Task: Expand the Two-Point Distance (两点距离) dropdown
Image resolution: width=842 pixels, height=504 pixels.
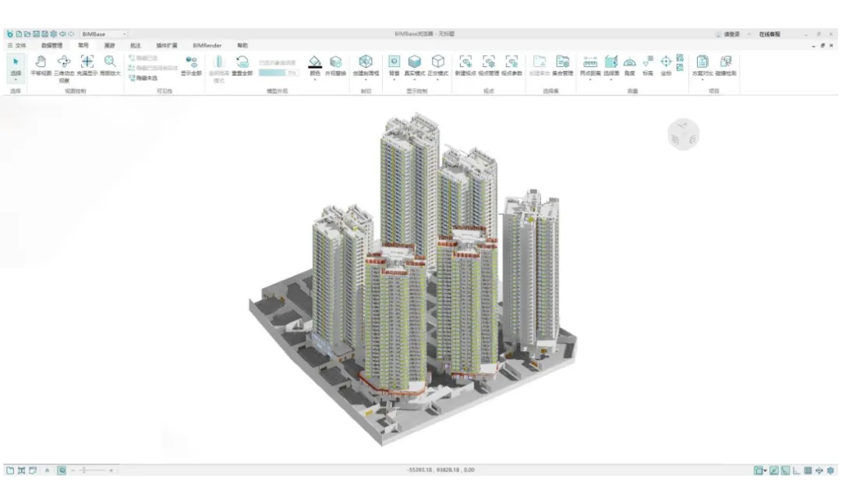Action: pyautogui.click(x=589, y=79)
